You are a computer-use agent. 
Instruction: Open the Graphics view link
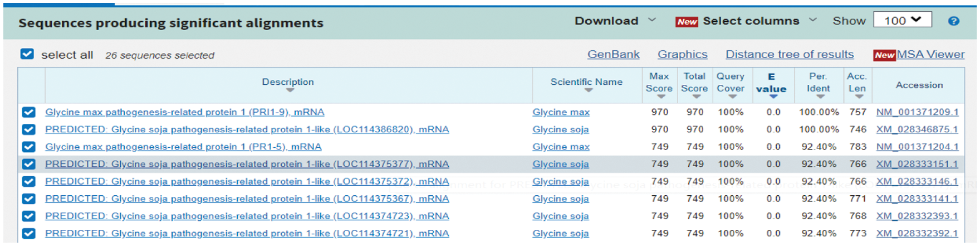(682, 54)
